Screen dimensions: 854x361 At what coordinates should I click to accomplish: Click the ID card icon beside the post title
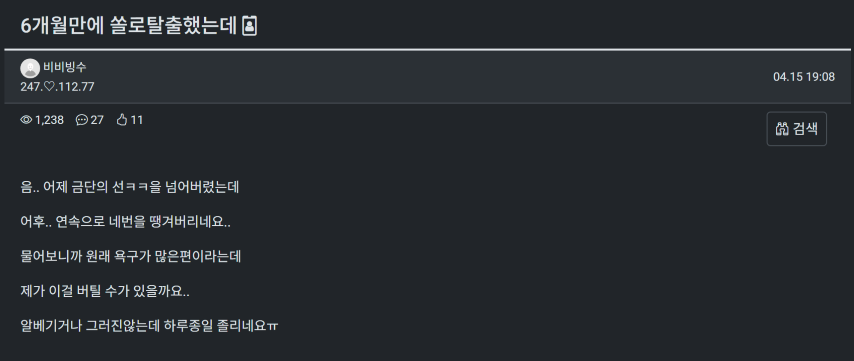[249, 26]
